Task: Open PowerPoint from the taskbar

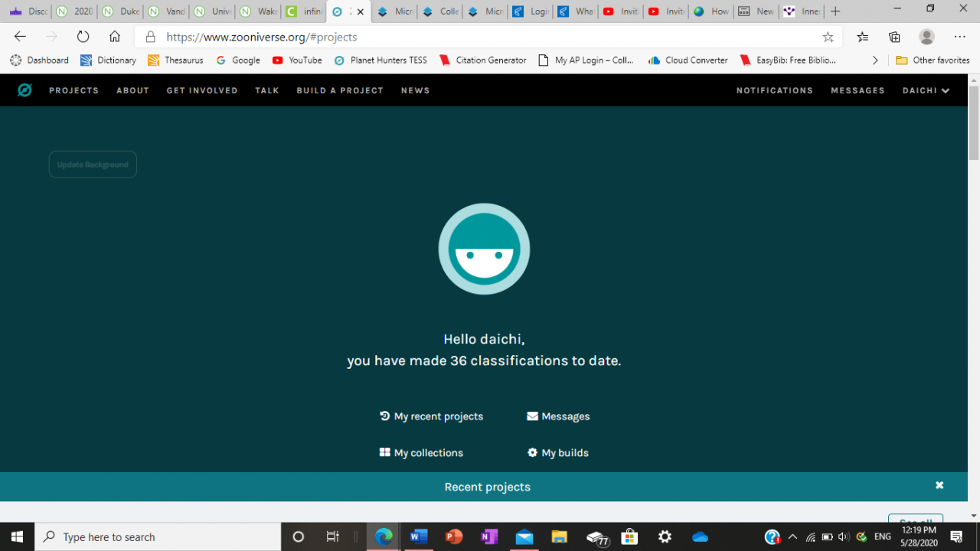Action: coord(454,536)
